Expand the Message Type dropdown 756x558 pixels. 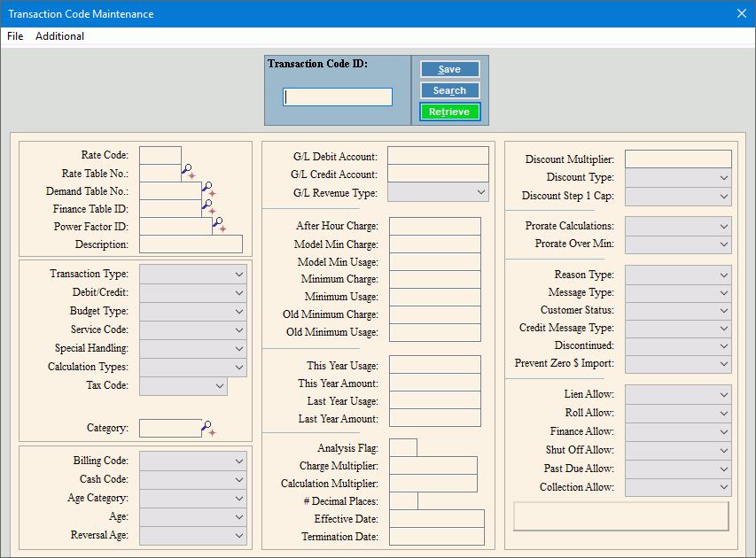[678, 293]
